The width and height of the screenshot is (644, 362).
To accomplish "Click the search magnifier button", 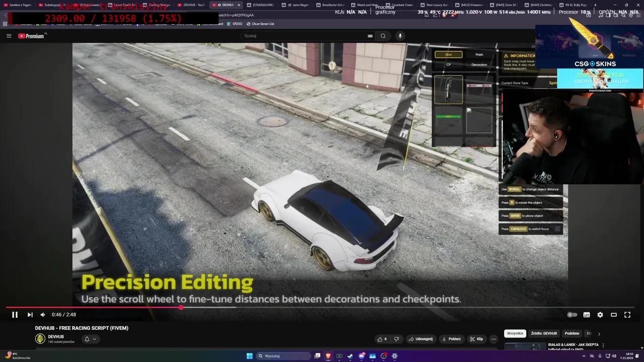I will [x=383, y=36].
